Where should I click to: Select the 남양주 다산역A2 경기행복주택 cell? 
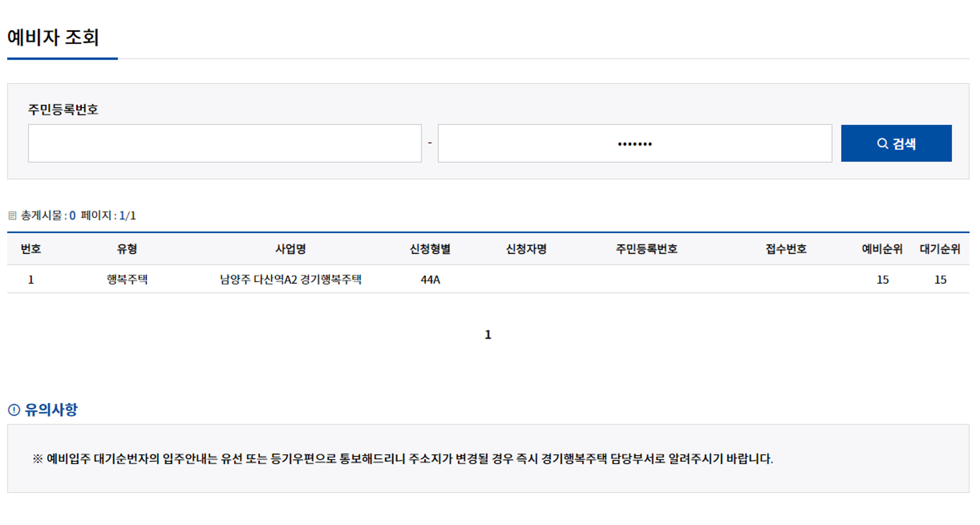pyautogui.click(x=291, y=279)
